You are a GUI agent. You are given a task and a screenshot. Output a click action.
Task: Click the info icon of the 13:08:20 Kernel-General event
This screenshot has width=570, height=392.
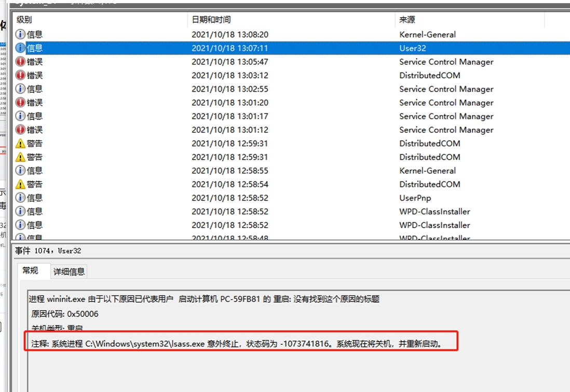click(x=20, y=35)
